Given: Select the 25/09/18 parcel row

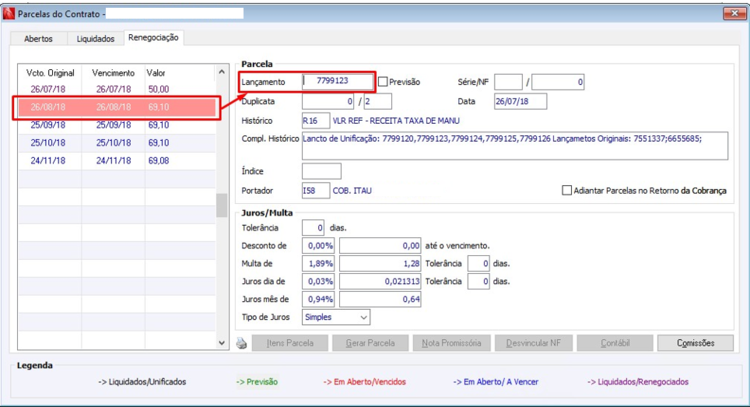Looking at the screenshot, I should [x=117, y=125].
